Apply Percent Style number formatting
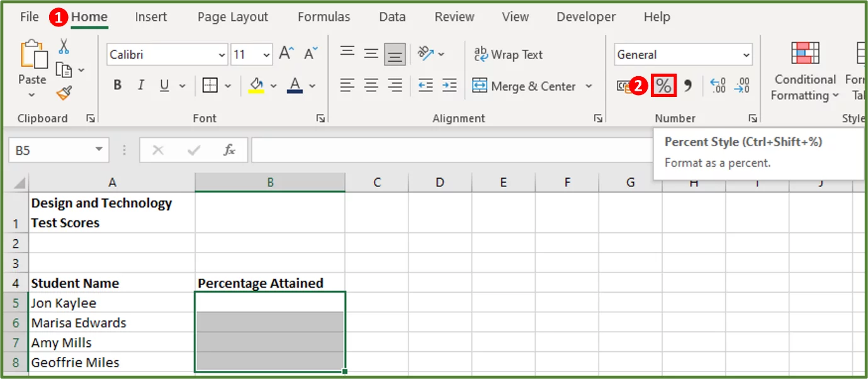 click(x=663, y=86)
